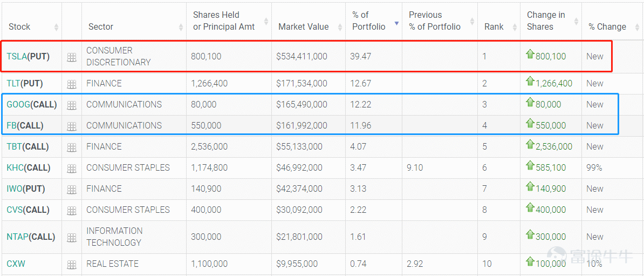Open grid icon in NTAP(CALL) row
644x276 pixels.
click(x=71, y=237)
